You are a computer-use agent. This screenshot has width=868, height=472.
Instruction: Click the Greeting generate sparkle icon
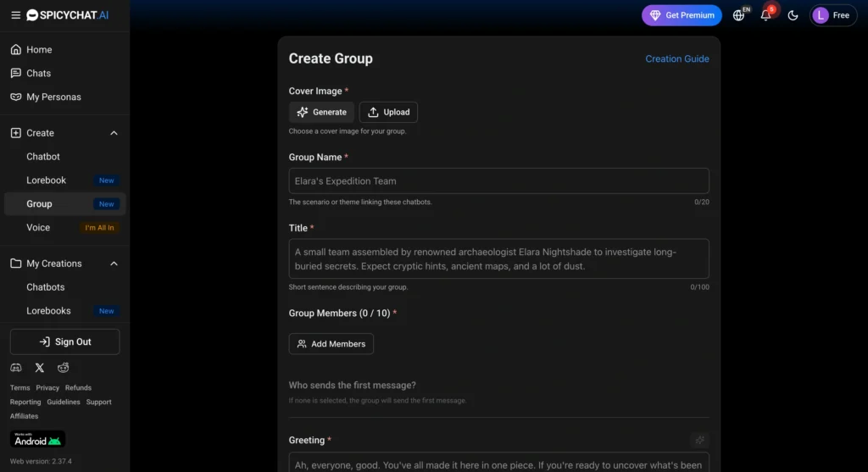pyautogui.click(x=699, y=441)
